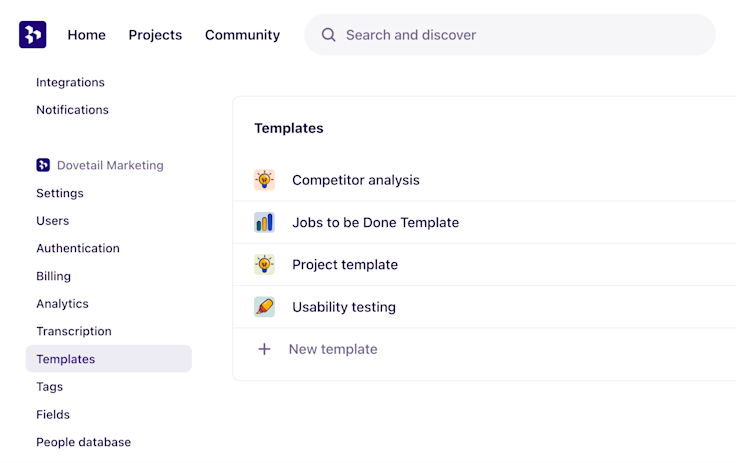Create a New template

(x=332, y=349)
